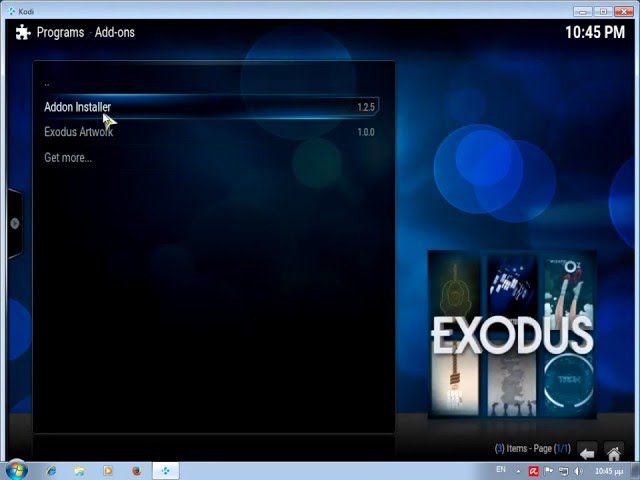Select the Exodus Artwork add-on entry
Viewport: 640px width, 480px height.
211,132
